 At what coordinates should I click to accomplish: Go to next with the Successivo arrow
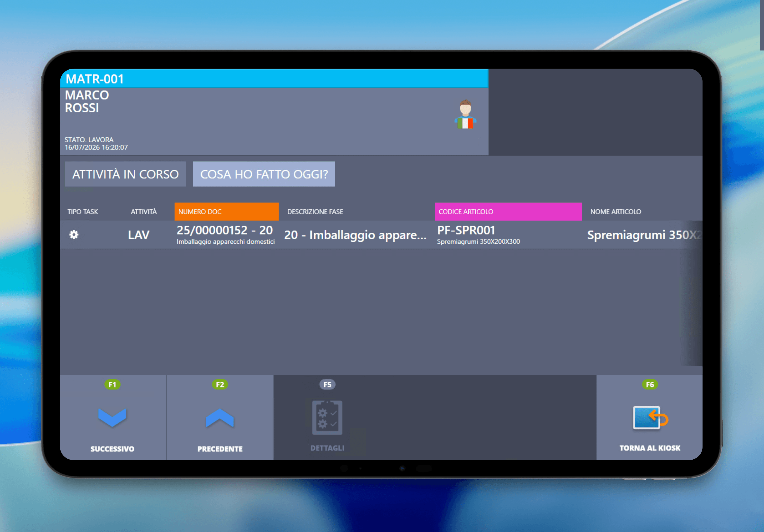pos(112,418)
